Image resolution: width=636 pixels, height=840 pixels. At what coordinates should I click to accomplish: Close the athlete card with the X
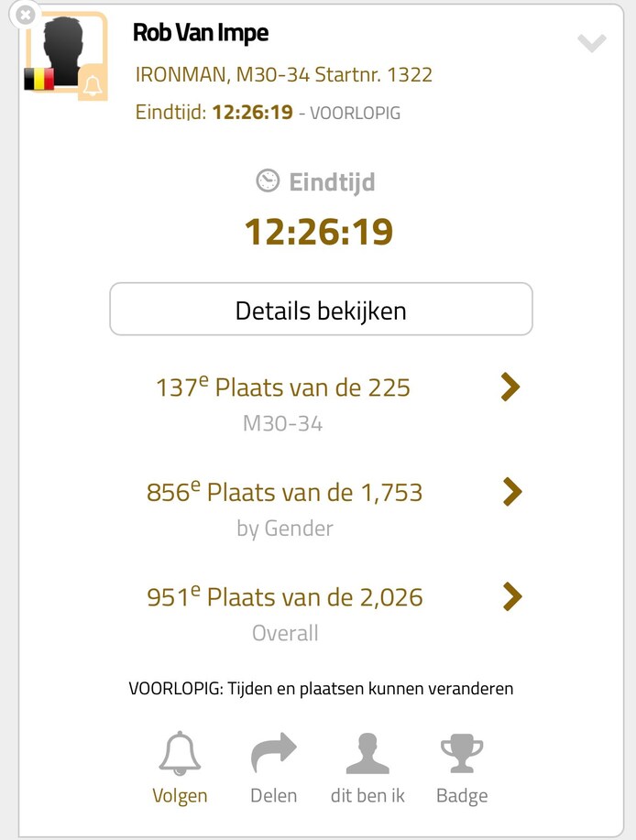(26, 15)
